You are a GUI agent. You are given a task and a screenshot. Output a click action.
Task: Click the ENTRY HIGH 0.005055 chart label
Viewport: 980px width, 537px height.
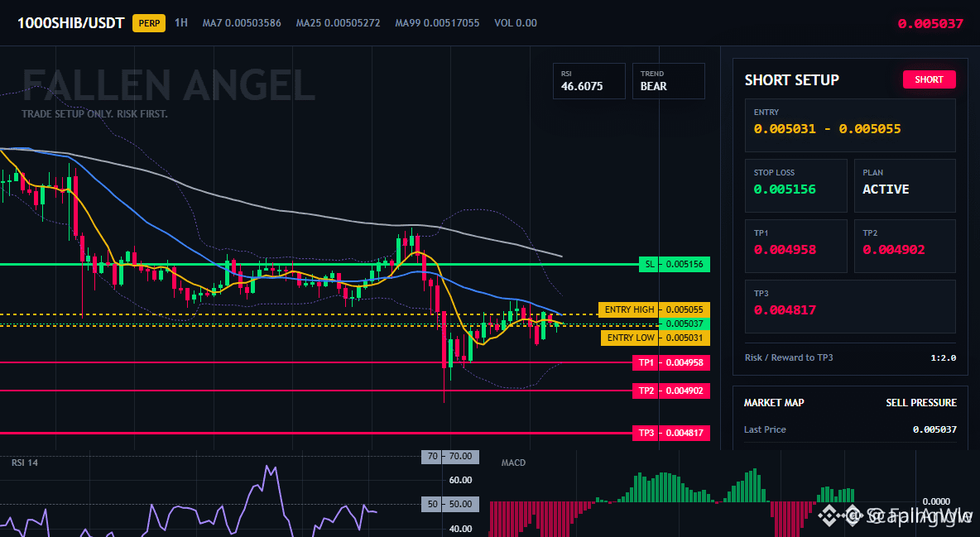654,309
